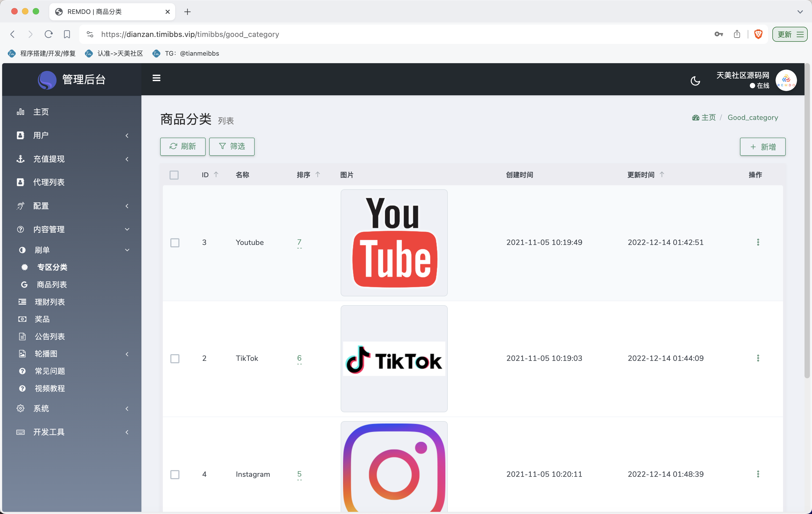Screen dimensions: 812x514
Task: Open bookmark 认准->天美社区
Action: coord(114,54)
